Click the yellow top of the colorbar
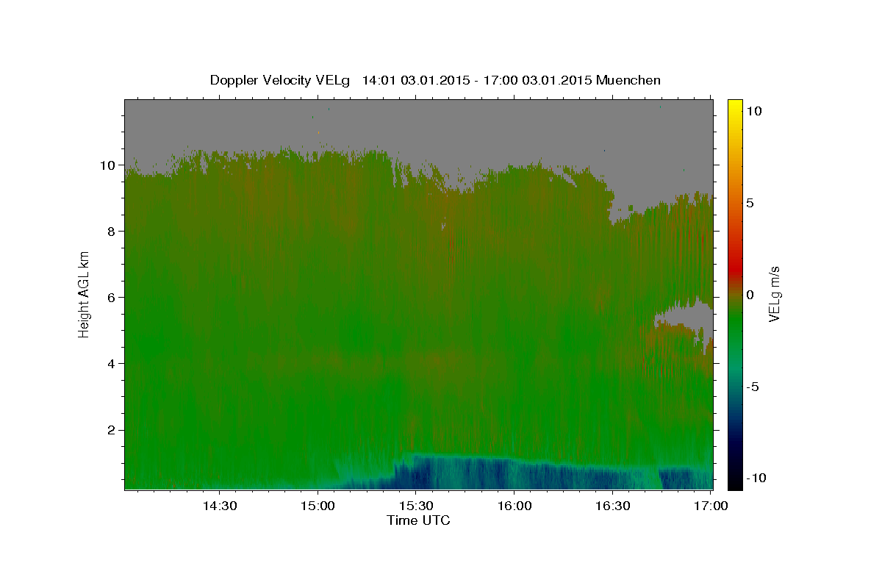Viewport: 882px width, 588px height. (x=734, y=107)
